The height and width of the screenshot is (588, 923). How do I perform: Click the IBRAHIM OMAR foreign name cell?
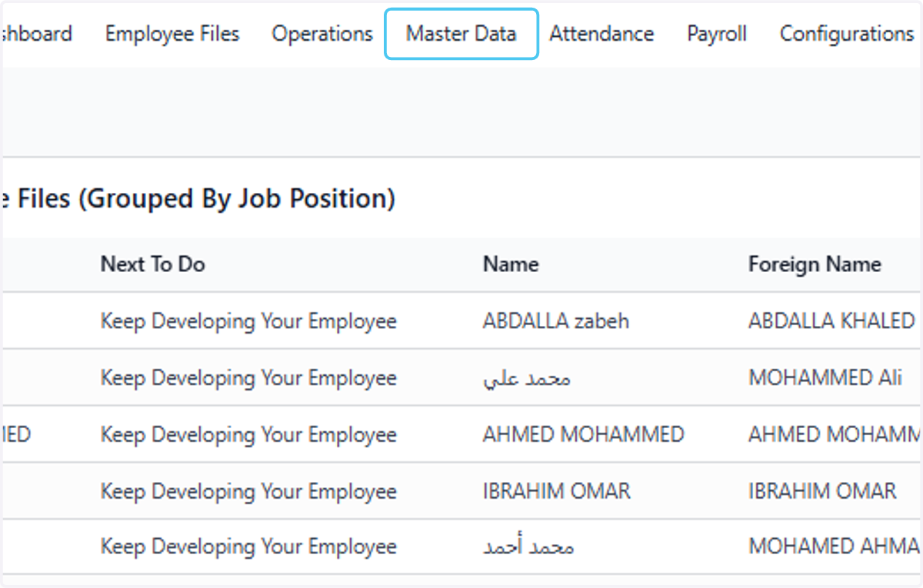(822, 491)
